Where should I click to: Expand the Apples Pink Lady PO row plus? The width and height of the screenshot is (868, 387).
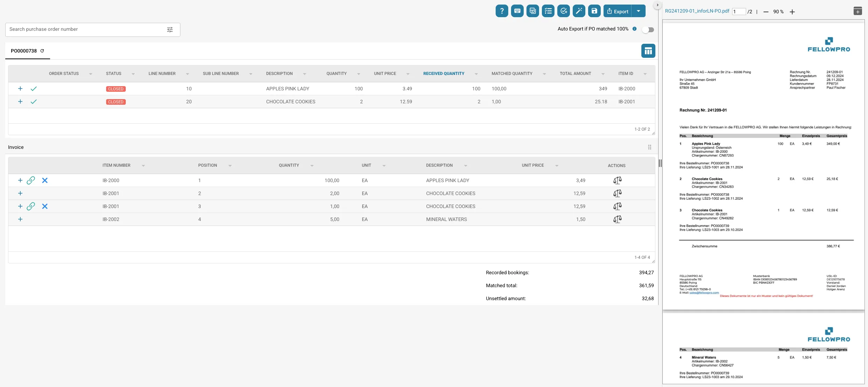click(20, 89)
